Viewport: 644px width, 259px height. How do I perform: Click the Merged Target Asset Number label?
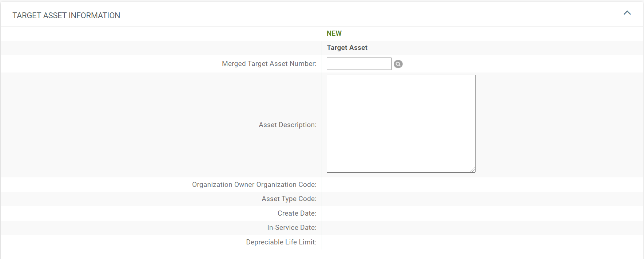[x=269, y=64]
